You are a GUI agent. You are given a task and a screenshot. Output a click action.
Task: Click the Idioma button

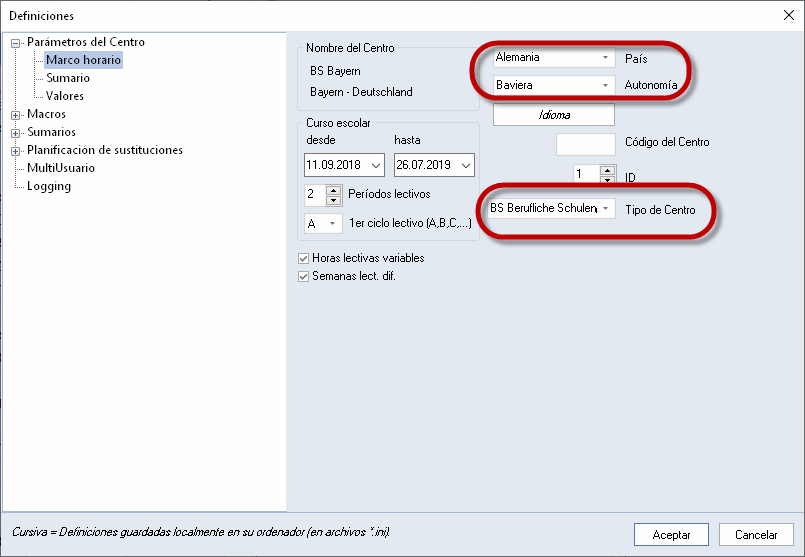pyautogui.click(x=554, y=115)
